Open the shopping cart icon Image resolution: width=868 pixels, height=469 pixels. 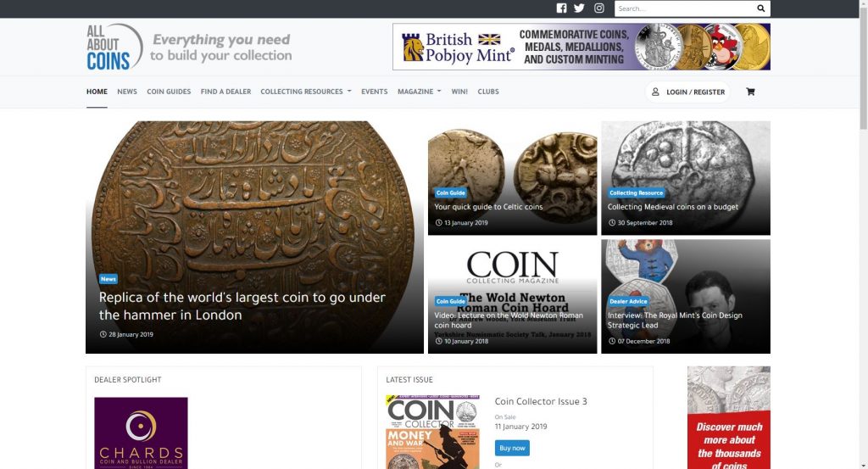coord(750,92)
